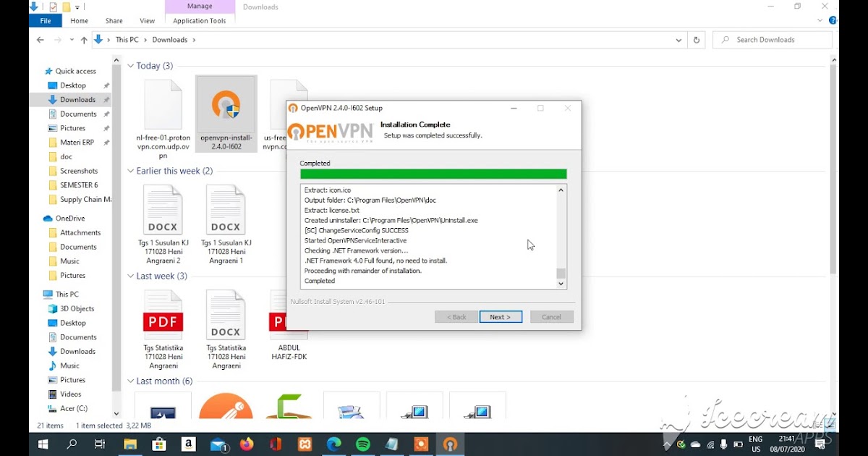Screen dimensions: 868x456
Task: Select Tgs 1 Susulan KJ Angraeni 2 document
Action: (163, 225)
